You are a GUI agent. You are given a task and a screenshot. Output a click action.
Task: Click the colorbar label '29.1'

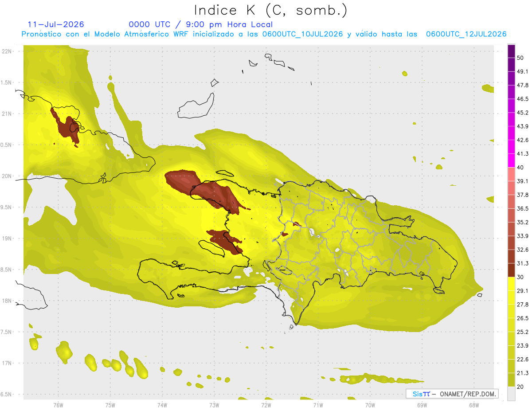tap(522, 291)
